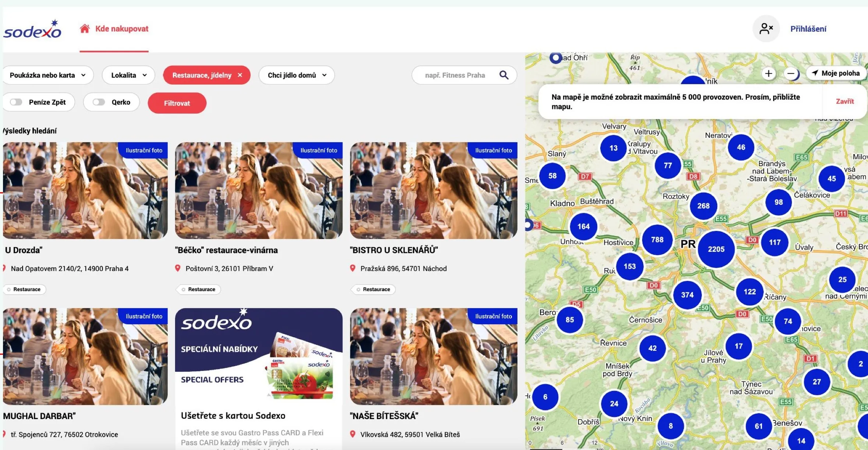Expand the Chci jídlo domů dropdown
Screen dimensions: 868x450
coord(296,75)
